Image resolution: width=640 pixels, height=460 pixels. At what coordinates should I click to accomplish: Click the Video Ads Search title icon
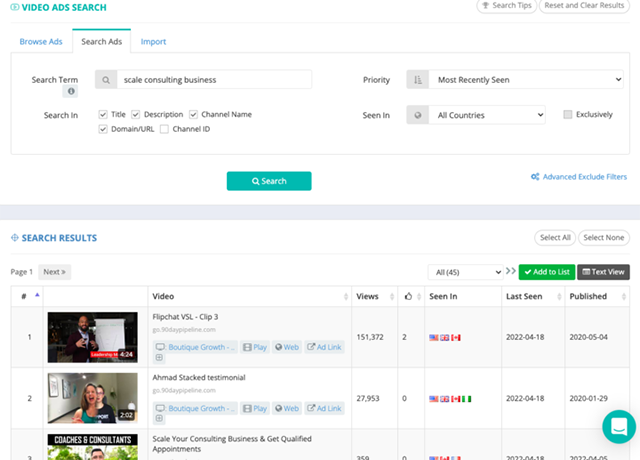(x=15, y=7)
